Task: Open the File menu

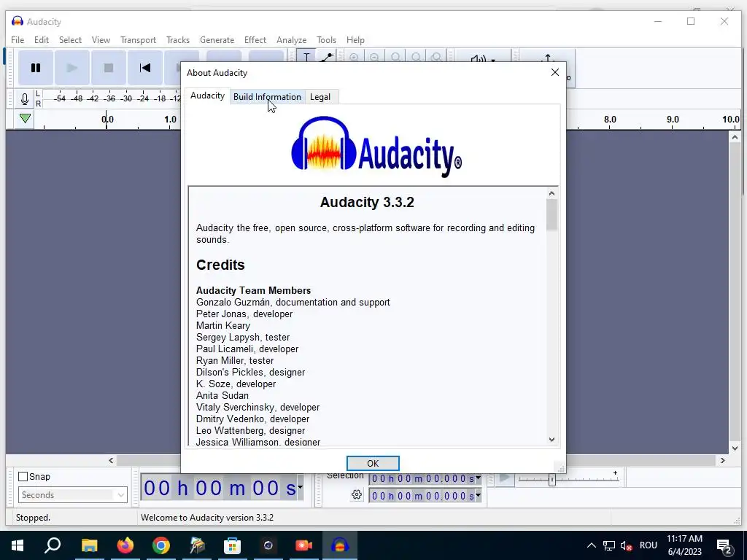Action: coord(18,40)
